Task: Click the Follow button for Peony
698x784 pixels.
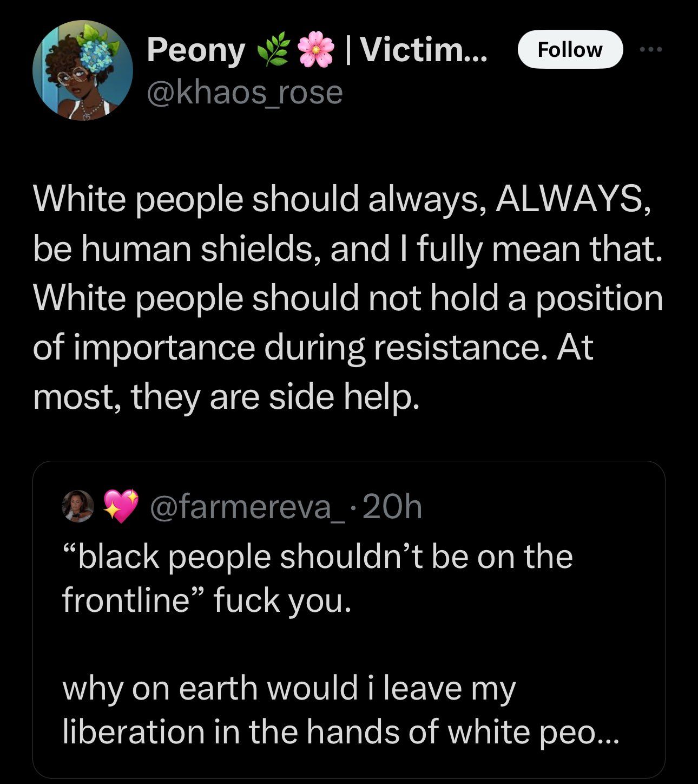Action: (570, 49)
